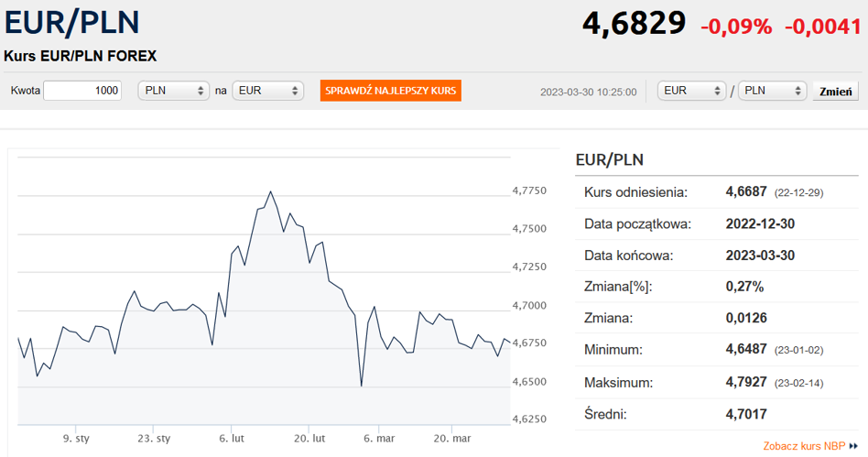868x457 pixels.
Task: Click the double-arrow icon beside 'Zobacz kurs NBP'
Action: coord(853,446)
